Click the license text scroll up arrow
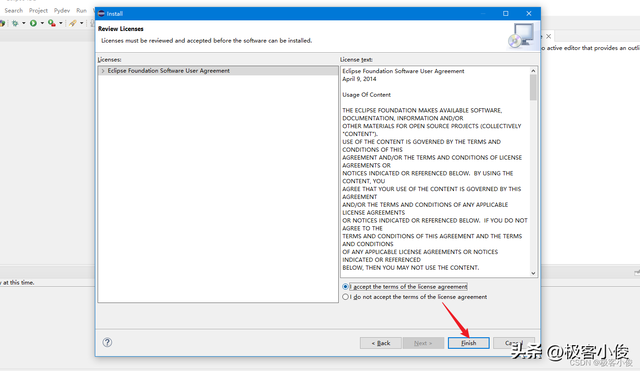The height and width of the screenshot is (371, 640). point(533,71)
